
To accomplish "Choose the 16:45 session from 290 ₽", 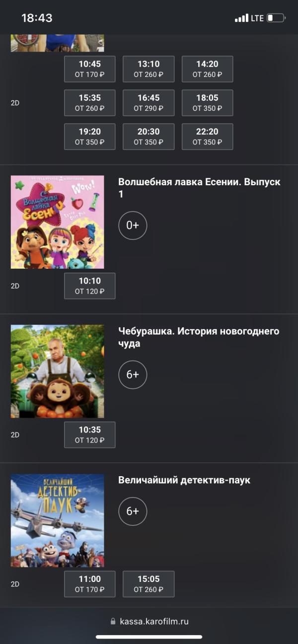I will click(x=149, y=103).
